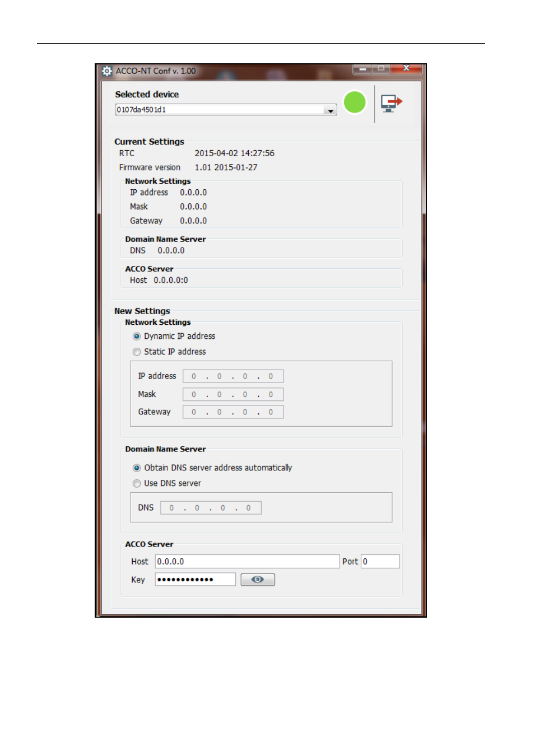This screenshot has height=756, width=535.
Task: Click the new Gateway field
Action: pyautogui.click(x=233, y=412)
